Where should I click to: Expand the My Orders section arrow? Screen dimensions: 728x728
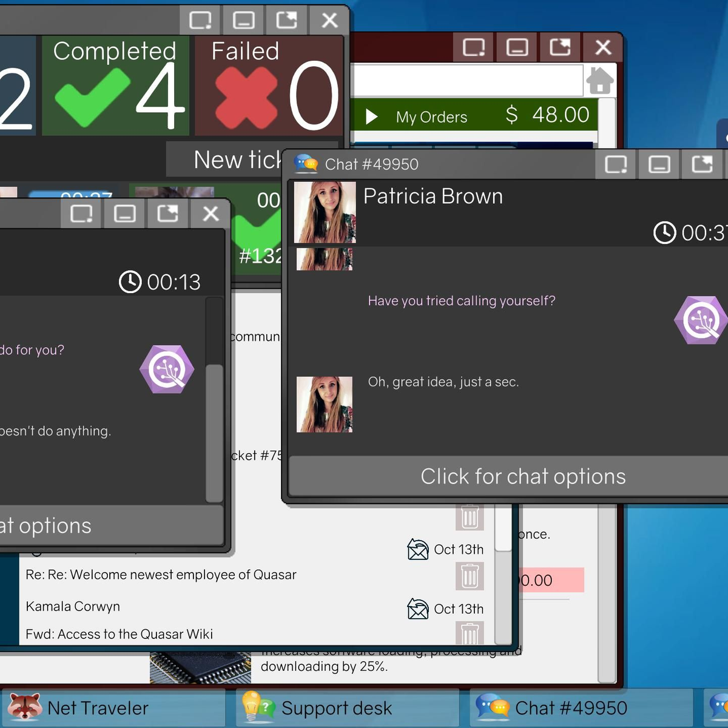tap(371, 116)
